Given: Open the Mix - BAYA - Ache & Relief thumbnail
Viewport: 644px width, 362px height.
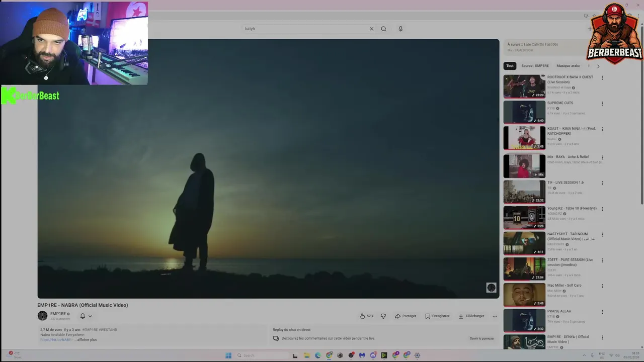Looking at the screenshot, I should [524, 165].
